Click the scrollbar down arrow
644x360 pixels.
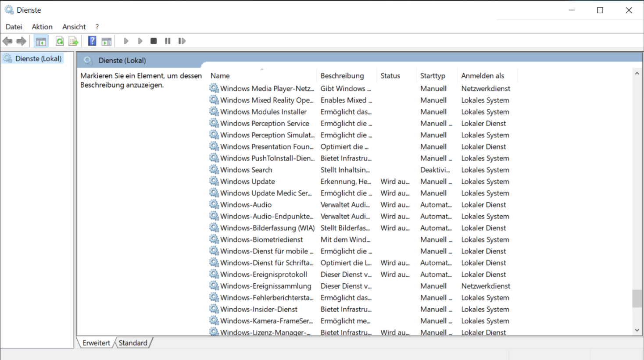637,331
